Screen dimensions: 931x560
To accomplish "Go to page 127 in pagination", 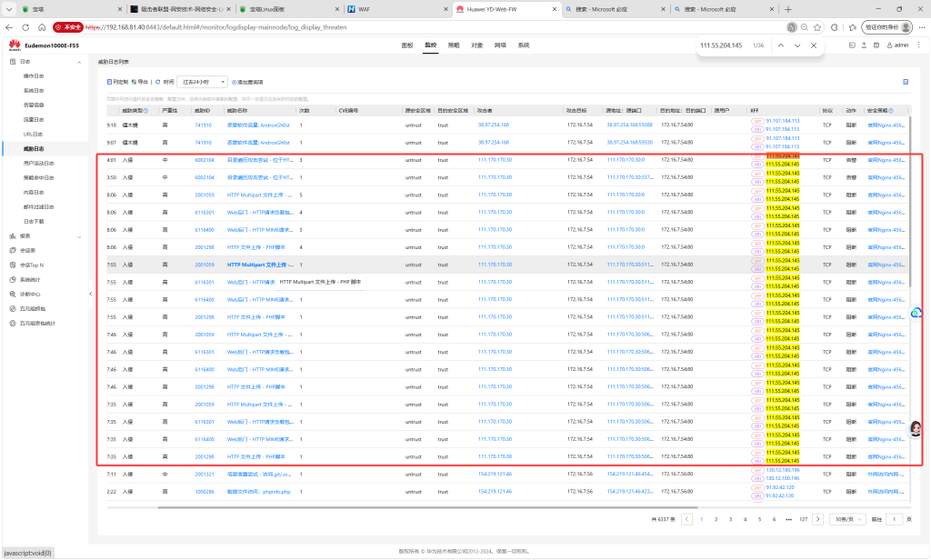I will coord(803,519).
